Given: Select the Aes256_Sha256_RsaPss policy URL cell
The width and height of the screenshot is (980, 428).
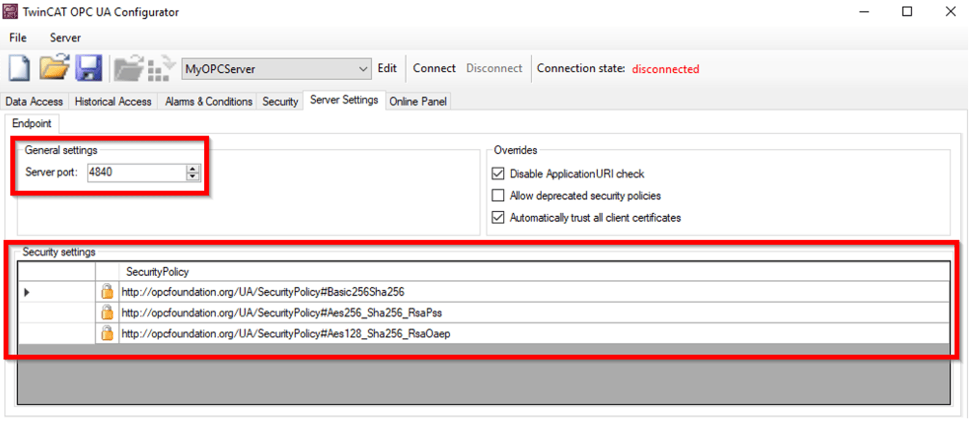Looking at the screenshot, I should point(534,313).
